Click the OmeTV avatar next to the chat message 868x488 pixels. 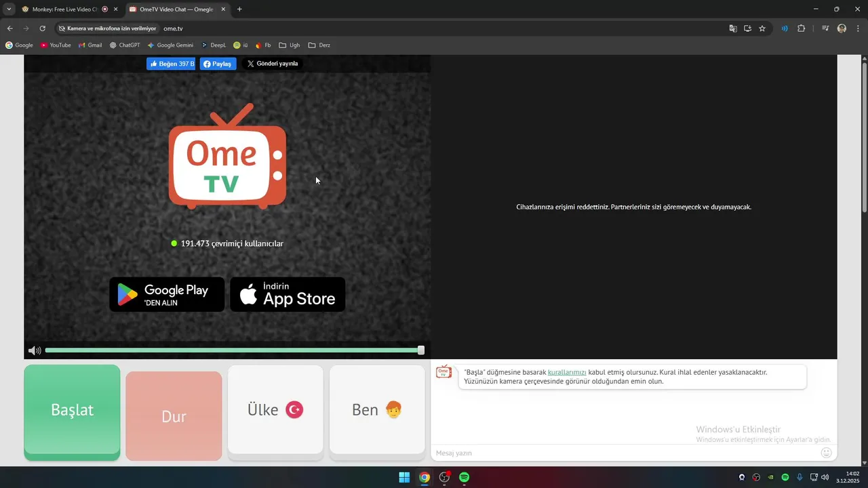444,371
